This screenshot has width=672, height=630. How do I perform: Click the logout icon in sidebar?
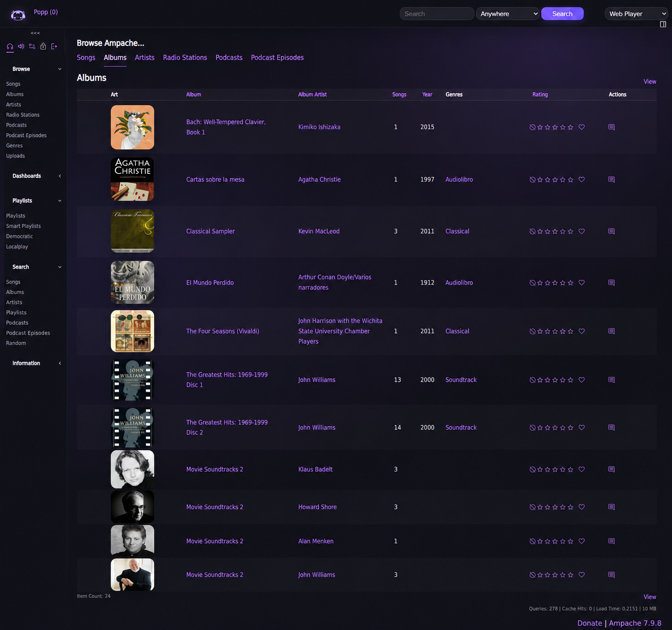click(x=54, y=47)
